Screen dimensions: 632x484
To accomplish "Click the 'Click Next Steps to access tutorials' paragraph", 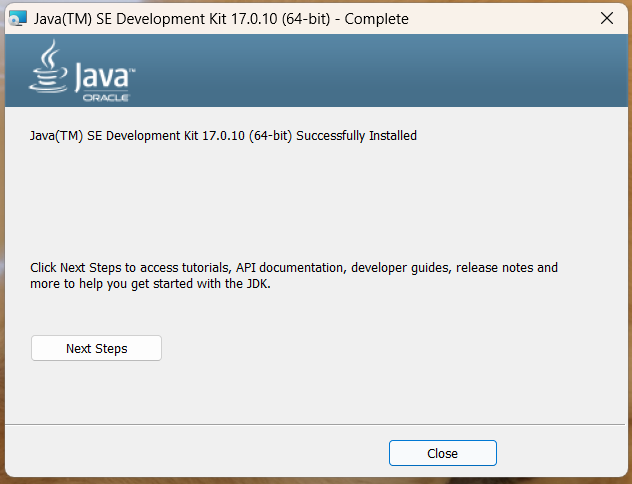I will tap(294, 276).
